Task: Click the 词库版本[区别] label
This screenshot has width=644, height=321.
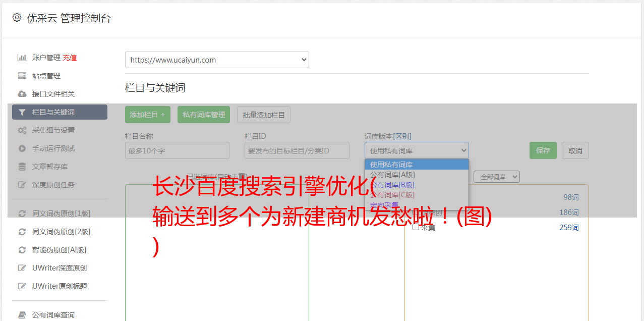Action: pyautogui.click(x=388, y=136)
